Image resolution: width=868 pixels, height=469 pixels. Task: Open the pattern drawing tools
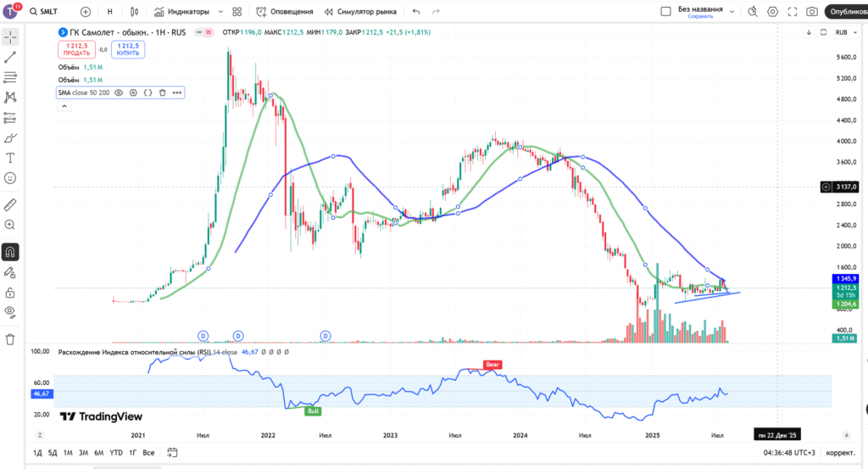10,98
